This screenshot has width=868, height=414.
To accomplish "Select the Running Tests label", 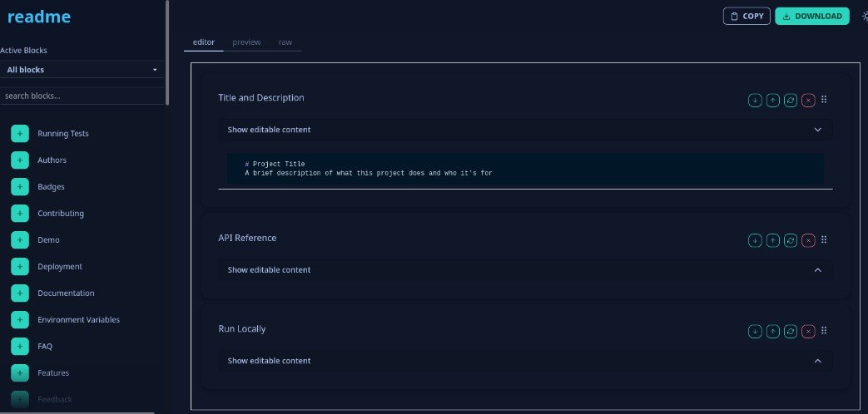I will point(63,133).
